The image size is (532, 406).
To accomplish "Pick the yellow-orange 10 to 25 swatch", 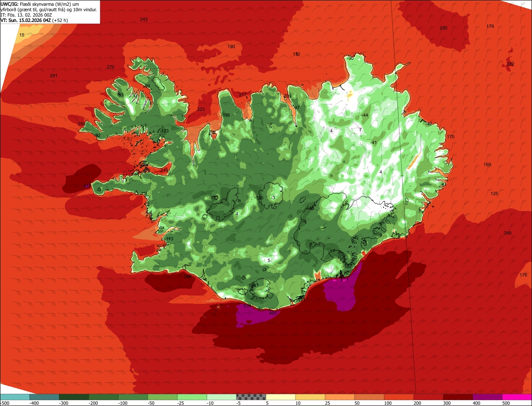I will click(x=310, y=397).
